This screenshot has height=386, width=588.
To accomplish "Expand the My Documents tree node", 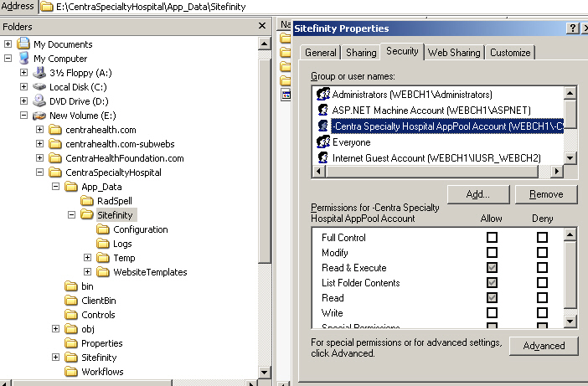I will click(8, 44).
